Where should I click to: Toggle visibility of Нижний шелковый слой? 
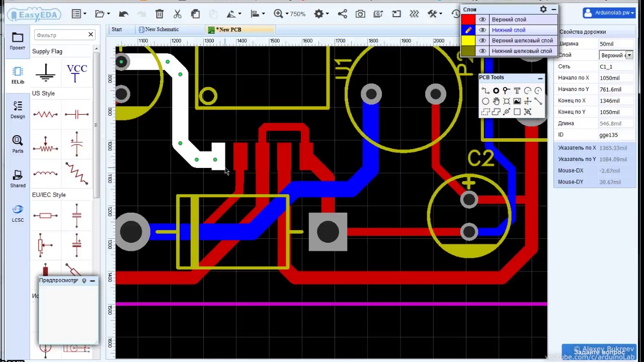click(482, 51)
